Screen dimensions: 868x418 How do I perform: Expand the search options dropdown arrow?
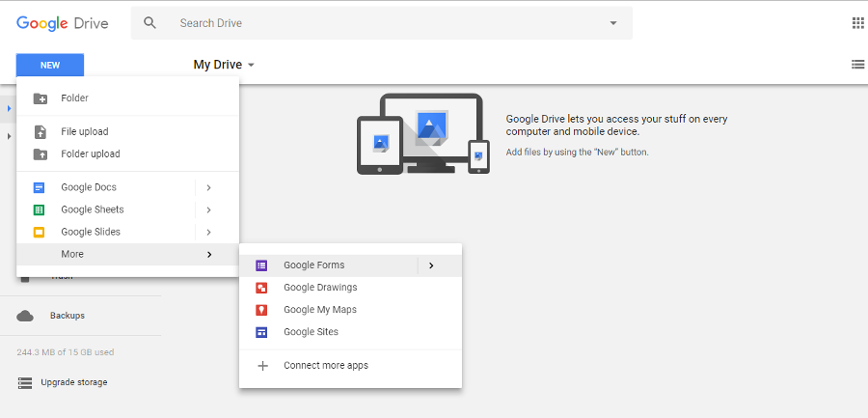click(x=612, y=23)
